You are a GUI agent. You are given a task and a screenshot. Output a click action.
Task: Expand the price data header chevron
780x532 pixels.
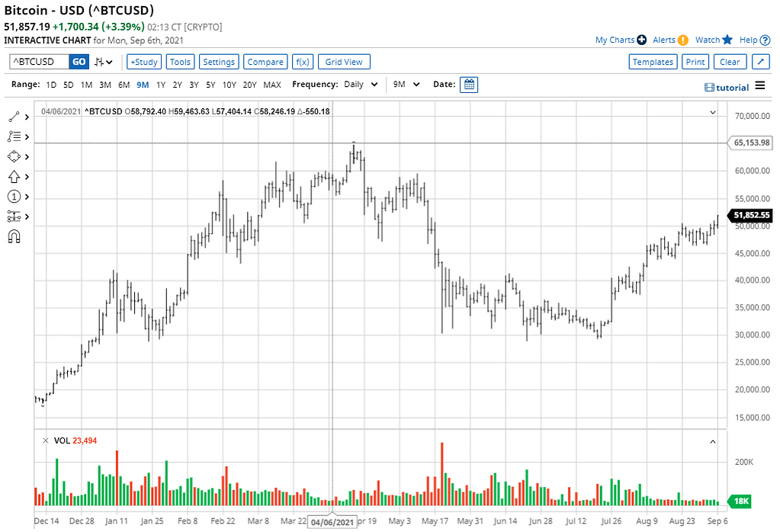pos(713,112)
